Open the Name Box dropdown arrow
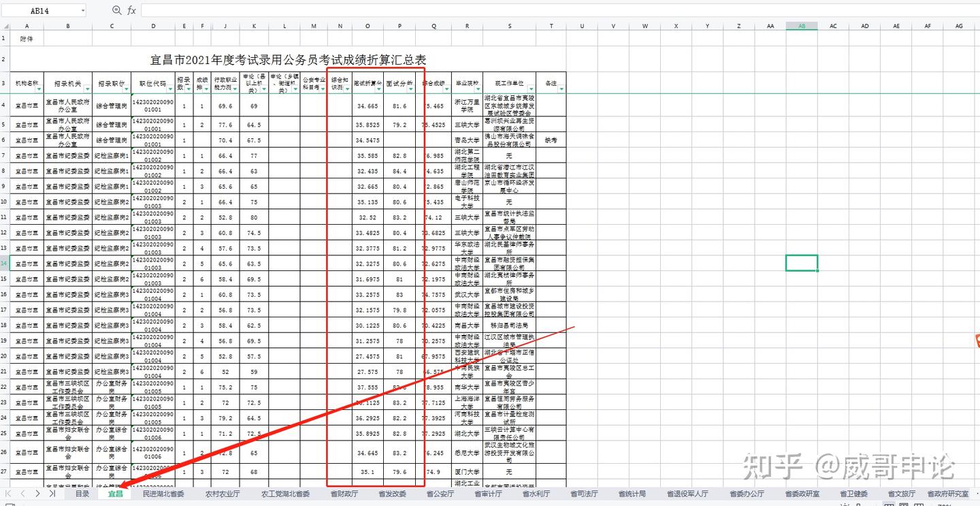Screen dimensions: 980x506 pos(83,11)
